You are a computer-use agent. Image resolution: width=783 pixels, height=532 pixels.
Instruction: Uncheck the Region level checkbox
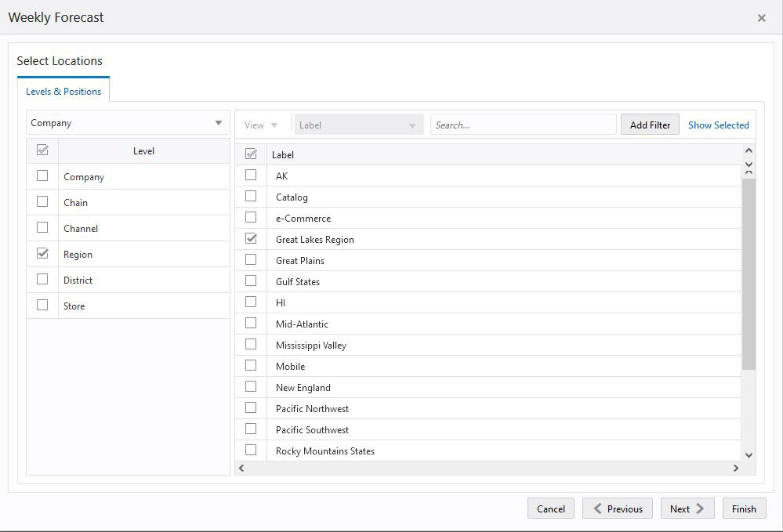[x=42, y=253]
